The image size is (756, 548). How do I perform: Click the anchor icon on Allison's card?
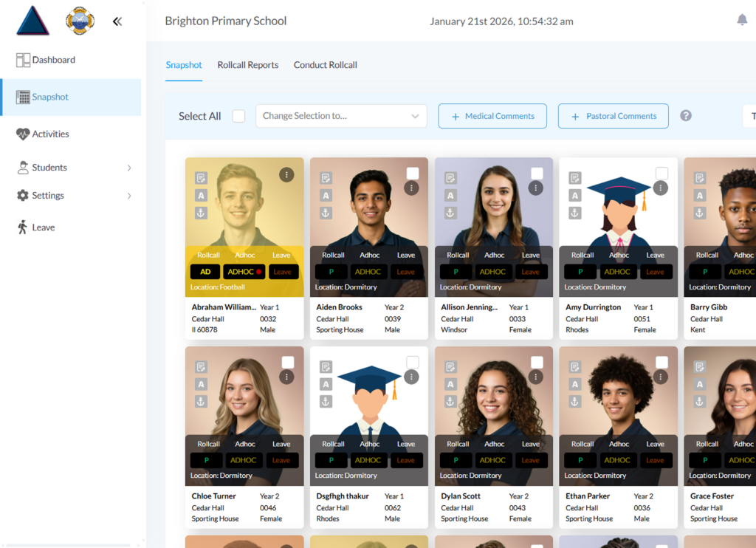tap(450, 213)
